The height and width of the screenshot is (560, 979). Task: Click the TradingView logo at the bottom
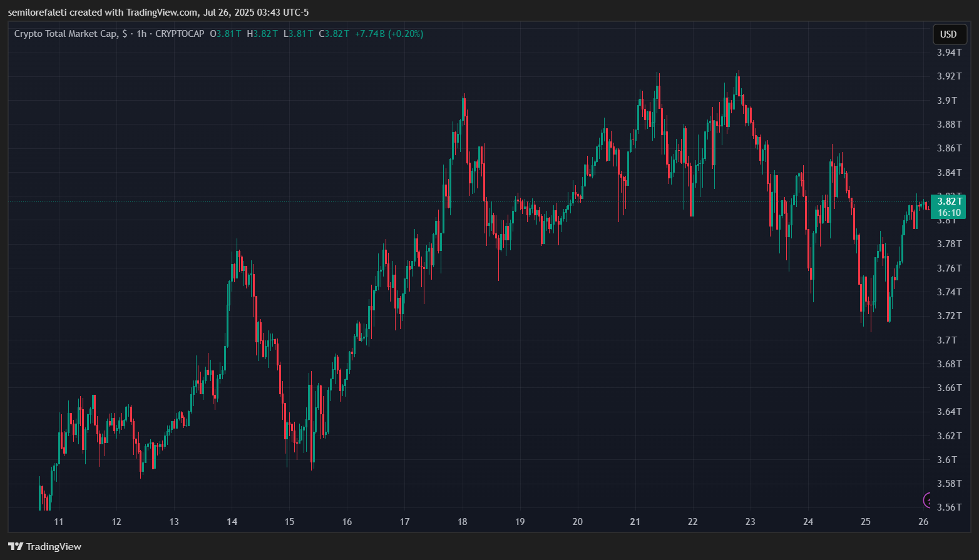(x=44, y=546)
